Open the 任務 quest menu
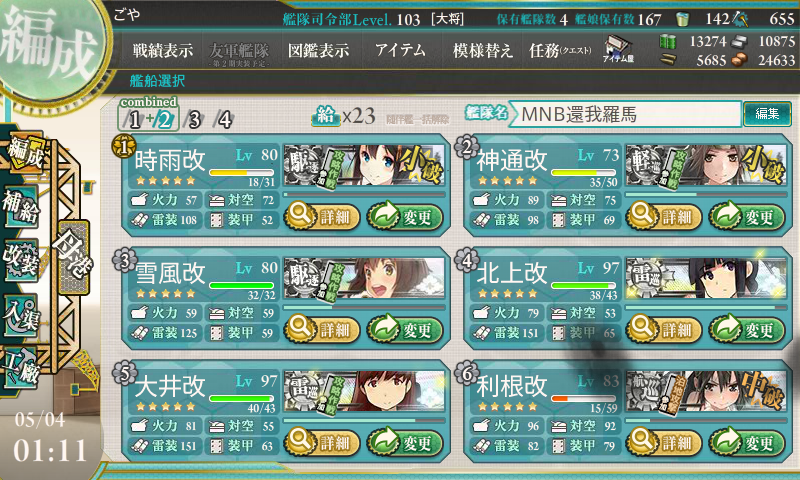800x480 pixels. [560, 50]
